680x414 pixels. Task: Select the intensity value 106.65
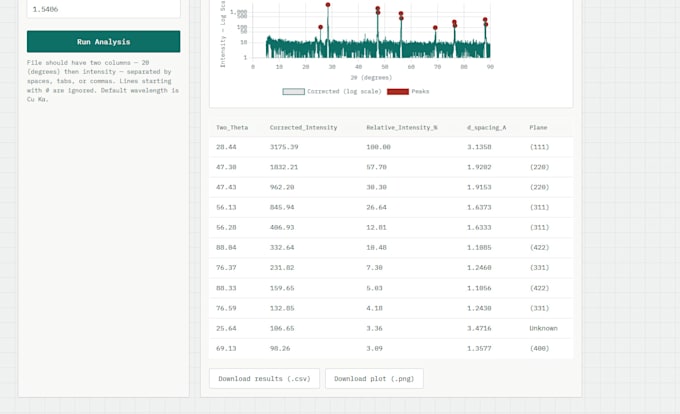pyautogui.click(x=282, y=328)
